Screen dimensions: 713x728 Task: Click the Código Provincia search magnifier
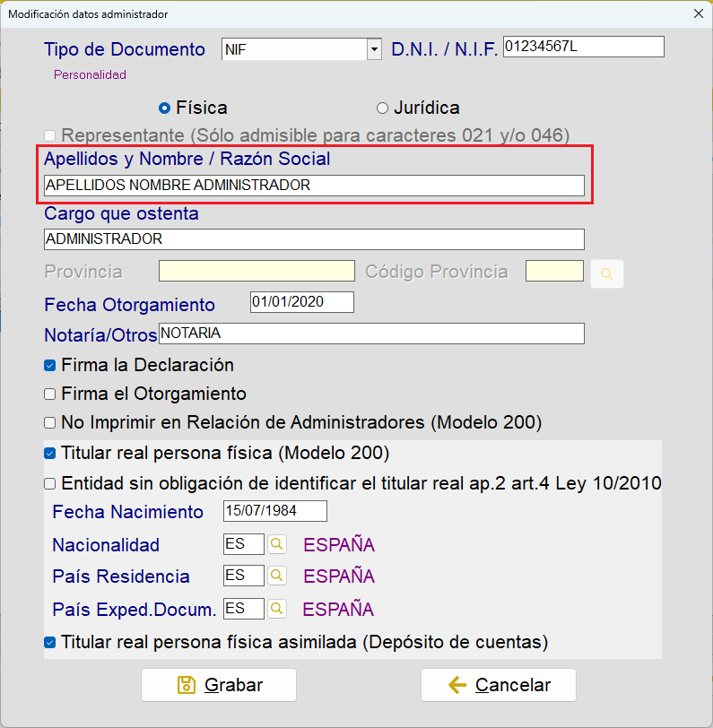[x=606, y=273]
